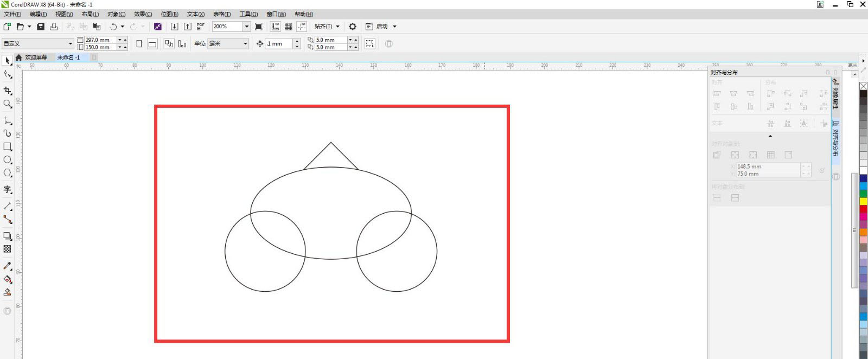This screenshot has width=868, height=359.
Task: Pick the yellow swatch in color palette
Action: point(863,201)
